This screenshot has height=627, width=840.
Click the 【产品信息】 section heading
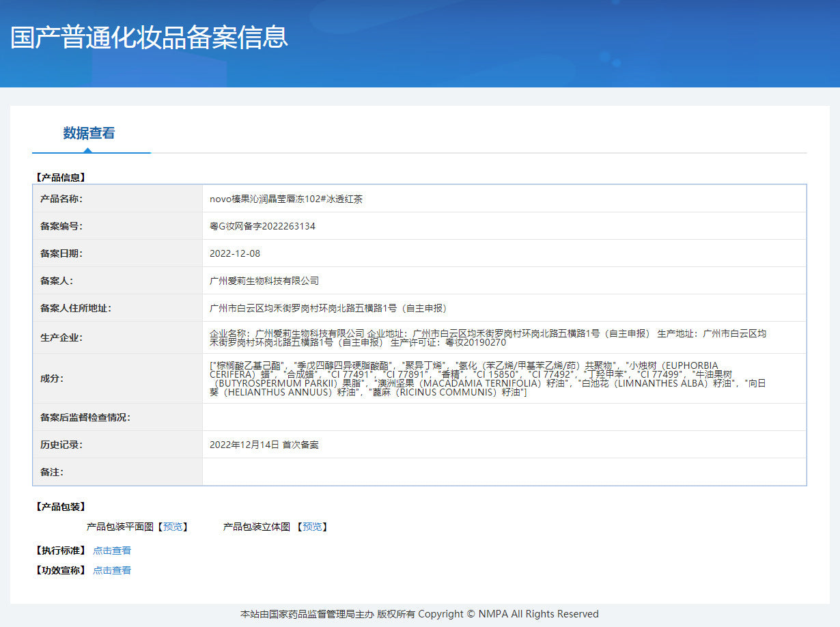point(60,178)
